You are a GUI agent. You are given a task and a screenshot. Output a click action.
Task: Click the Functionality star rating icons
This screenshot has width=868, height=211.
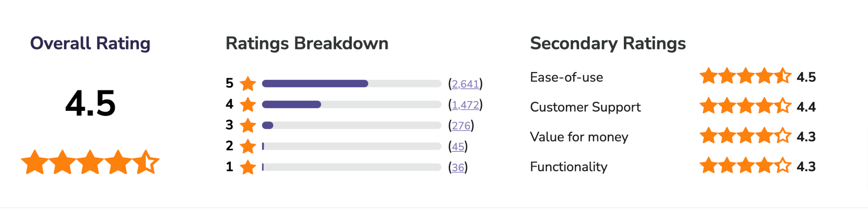[746, 165]
